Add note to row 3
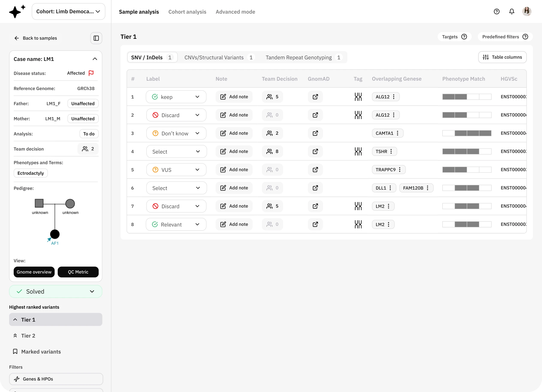Image resolution: width=542 pixels, height=392 pixels. [234, 133]
